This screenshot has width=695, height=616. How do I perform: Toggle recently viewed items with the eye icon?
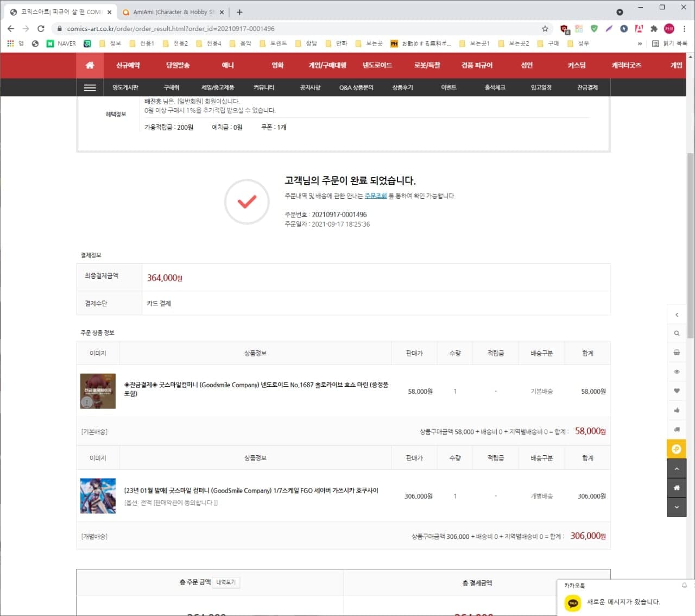point(677,372)
